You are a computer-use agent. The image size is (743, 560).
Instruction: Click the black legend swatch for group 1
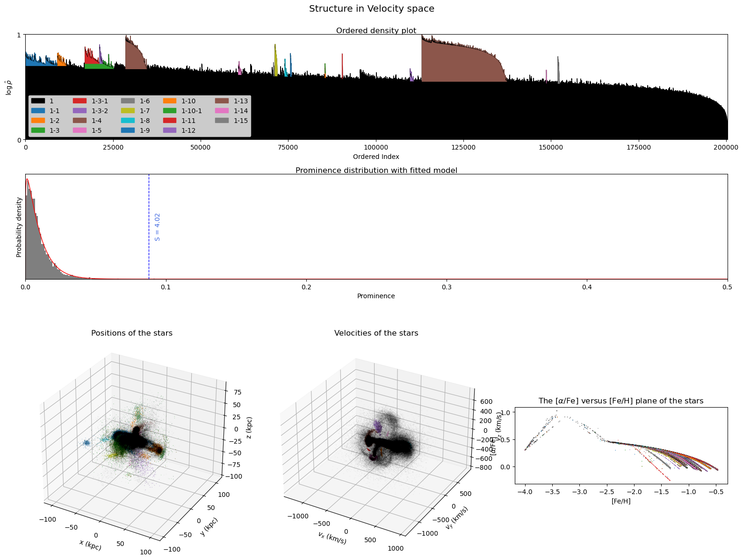38,101
